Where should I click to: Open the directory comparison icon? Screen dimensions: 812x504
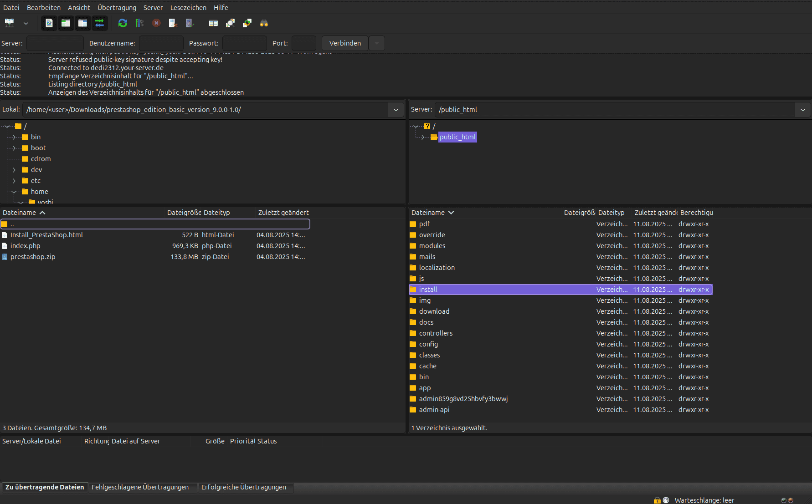pyautogui.click(x=230, y=23)
